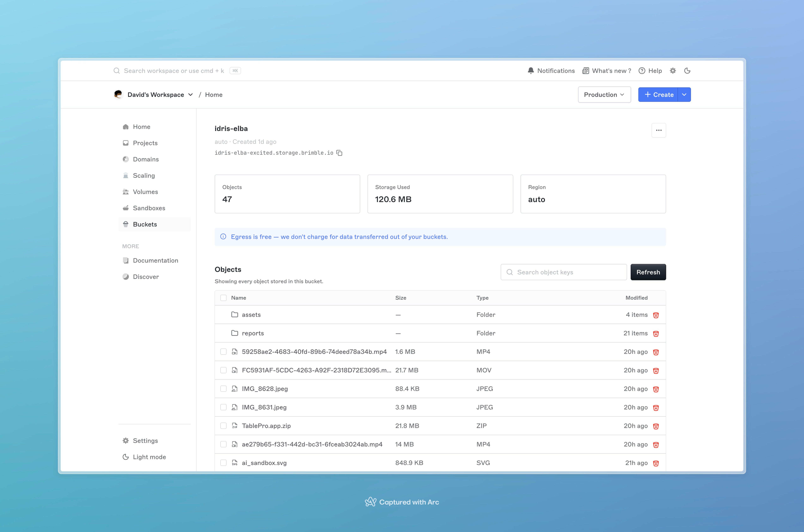Viewport: 804px width, 532px height.
Task: Check the FC5931AF MOV row checkbox
Action: click(x=223, y=370)
